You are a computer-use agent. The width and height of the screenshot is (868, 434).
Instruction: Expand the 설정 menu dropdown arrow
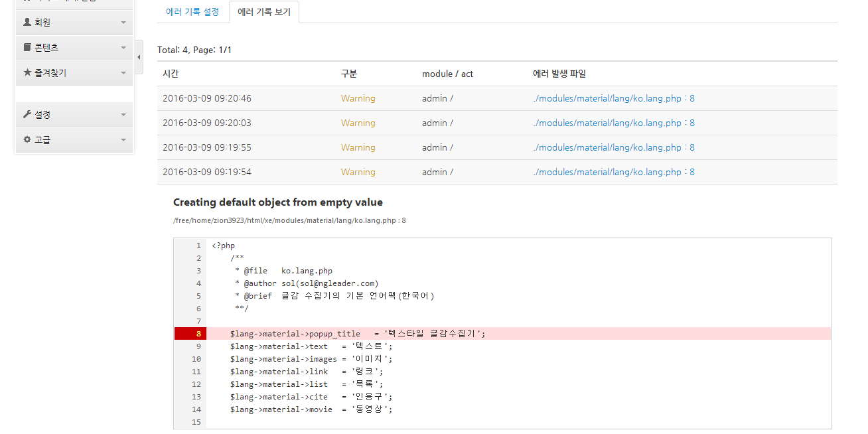tap(123, 115)
